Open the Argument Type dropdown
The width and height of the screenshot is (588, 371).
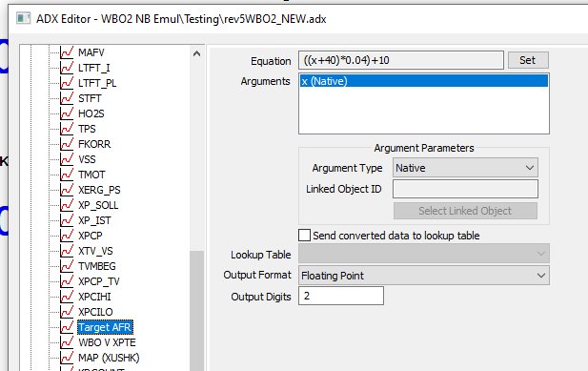point(465,168)
